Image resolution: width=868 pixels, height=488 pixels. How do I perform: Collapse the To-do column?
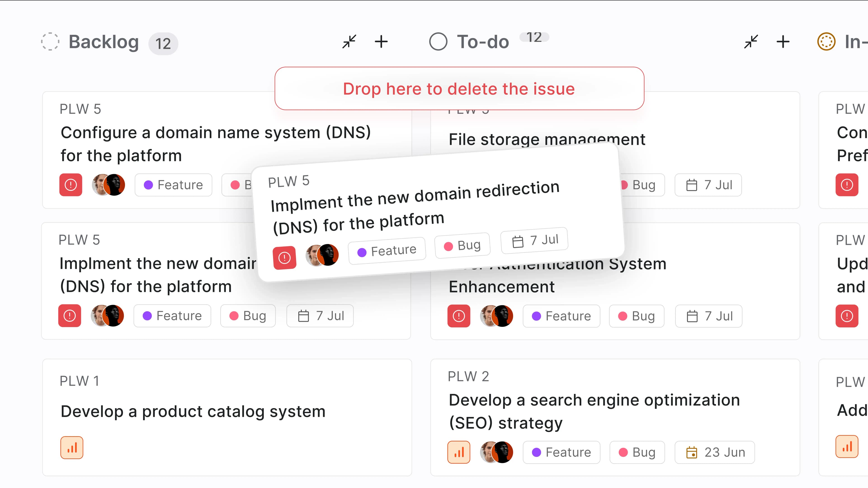751,42
